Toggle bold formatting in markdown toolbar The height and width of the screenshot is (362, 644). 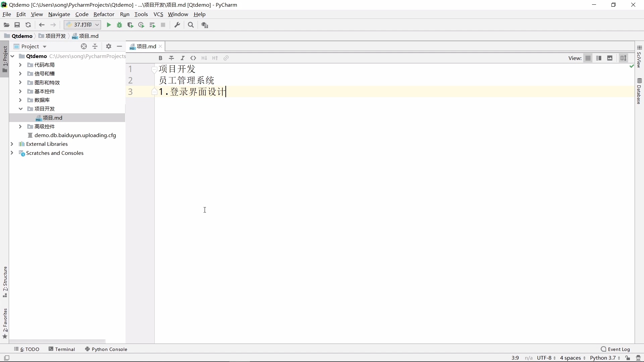tap(161, 58)
